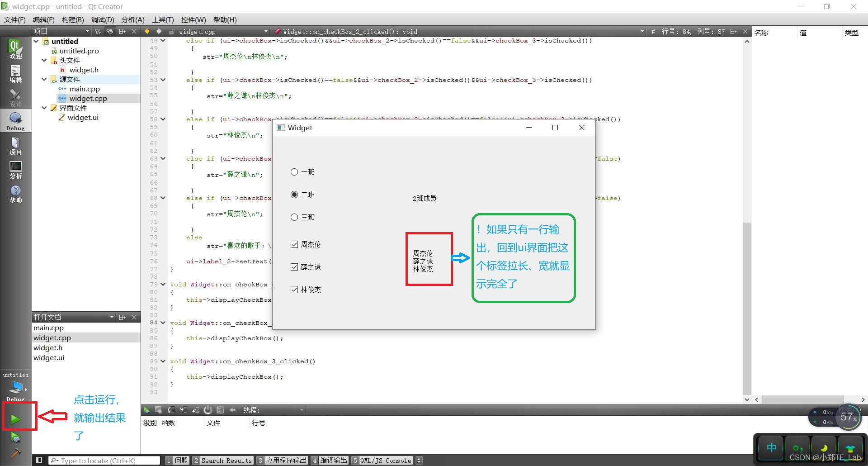Screen dimensions: 868x466
Task: Collapse the 源文件 tree node
Action: (x=44, y=79)
